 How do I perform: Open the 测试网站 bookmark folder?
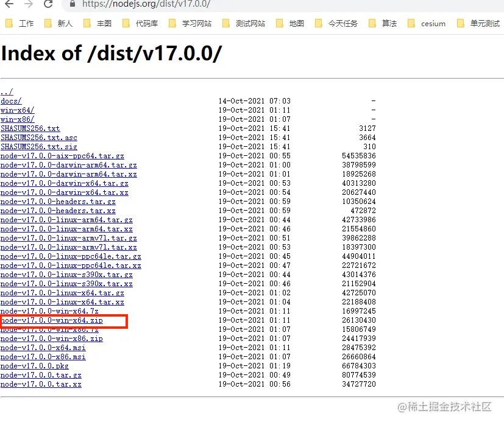pyautogui.click(x=244, y=24)
